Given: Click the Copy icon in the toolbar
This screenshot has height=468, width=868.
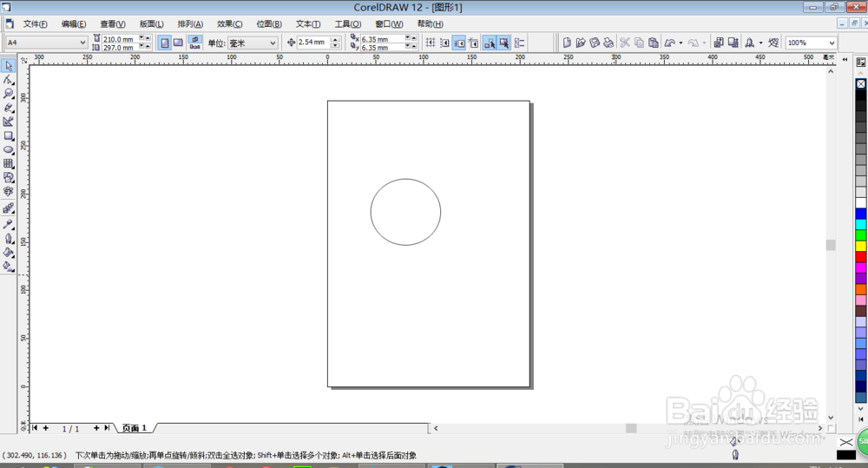Looking at the screenshot, I should point(639,43).
